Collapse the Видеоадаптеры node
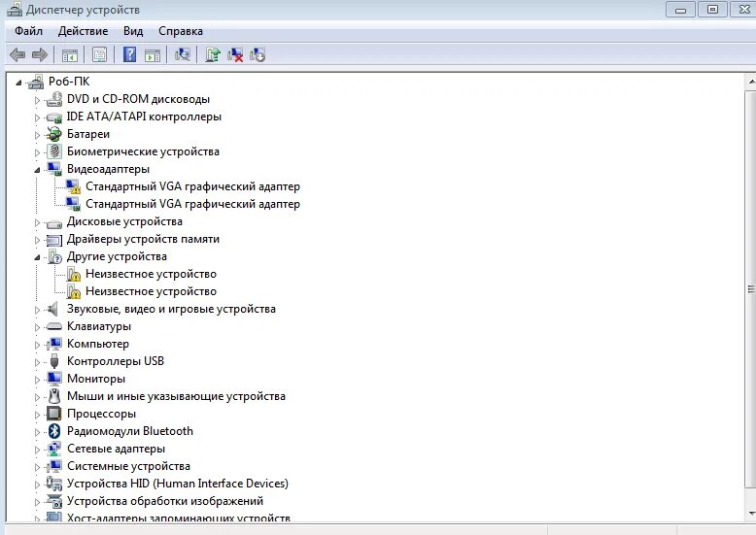The height and width of the screenshot is (535, 756). click(x=37, y=170)
